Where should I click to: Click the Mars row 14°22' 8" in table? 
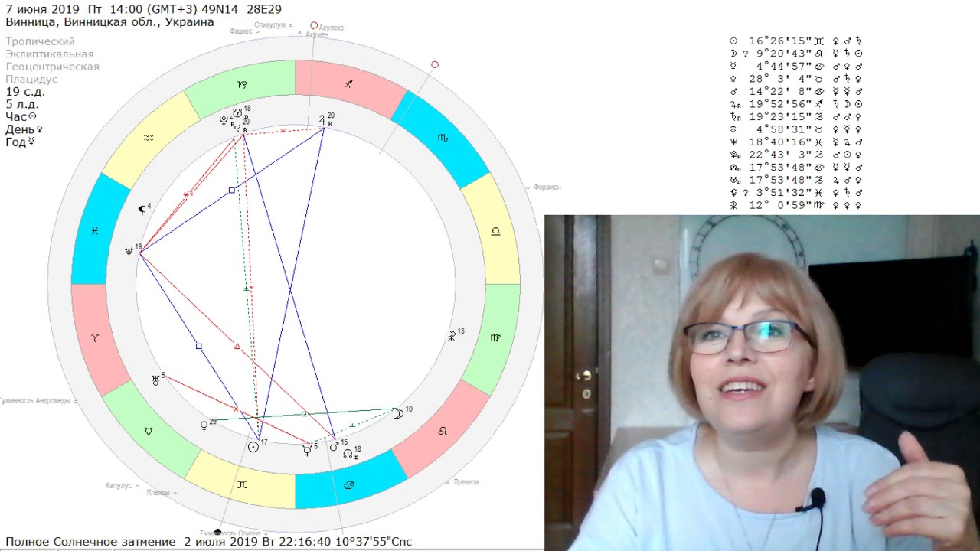pos(796,92)
